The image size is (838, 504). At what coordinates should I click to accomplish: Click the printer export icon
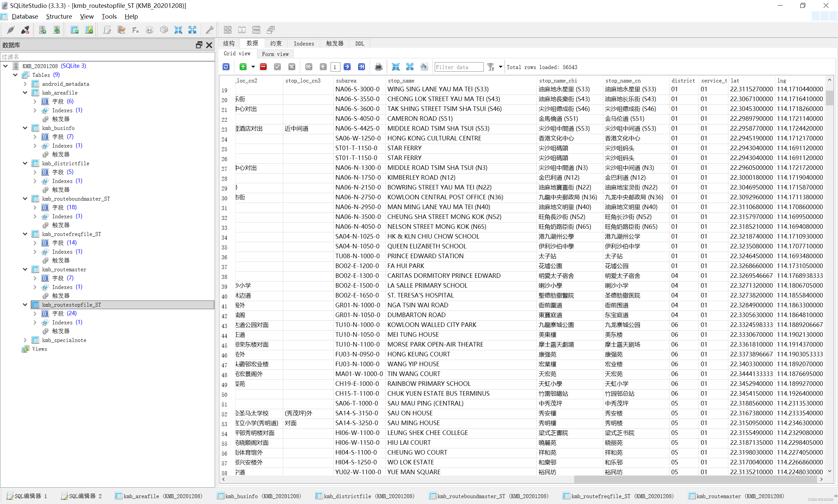coord(378,67)
